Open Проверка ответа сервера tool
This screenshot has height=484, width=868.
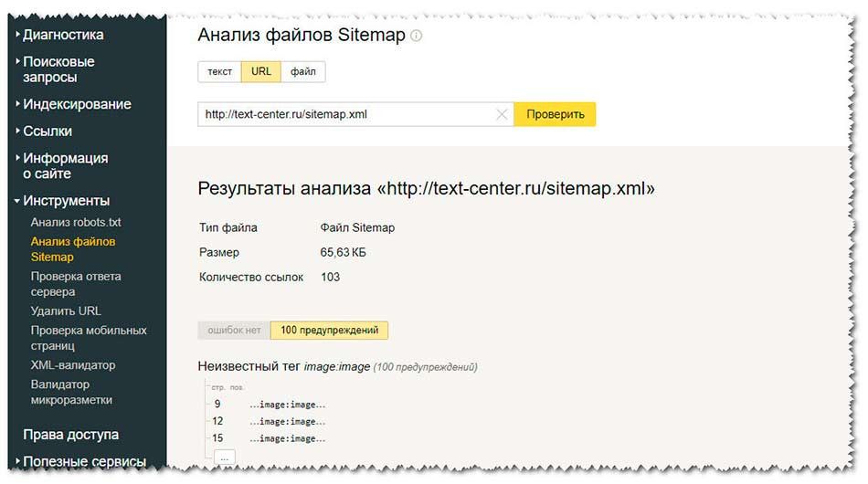[x=76, y=284]
